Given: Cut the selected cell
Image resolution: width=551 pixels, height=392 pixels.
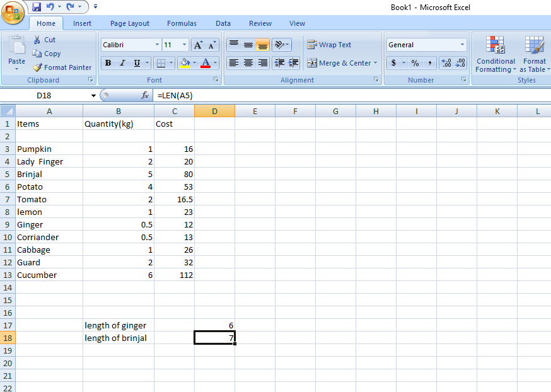Looking at the screenshot, I should coord(44,40).
